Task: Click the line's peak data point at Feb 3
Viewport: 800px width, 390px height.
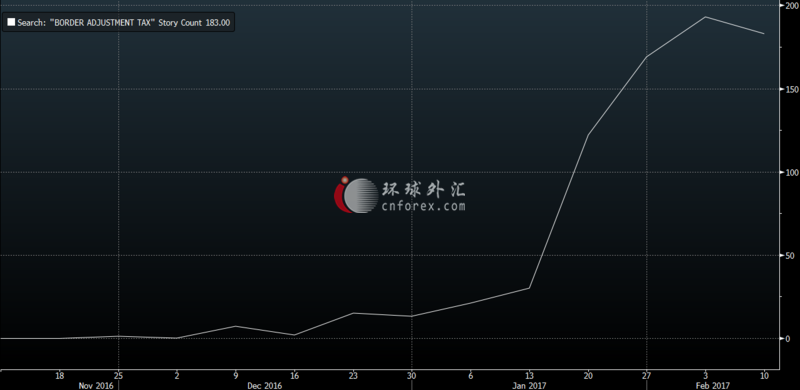Action: (705, 17)
